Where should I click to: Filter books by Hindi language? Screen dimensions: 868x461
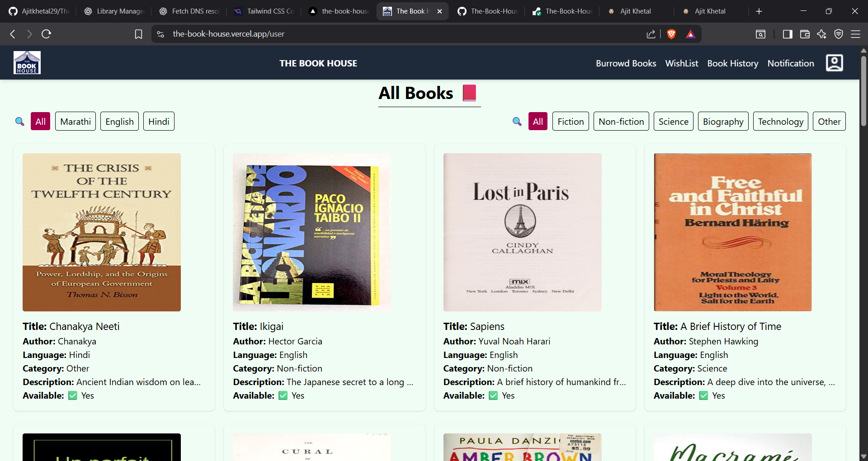pos(159,121)
